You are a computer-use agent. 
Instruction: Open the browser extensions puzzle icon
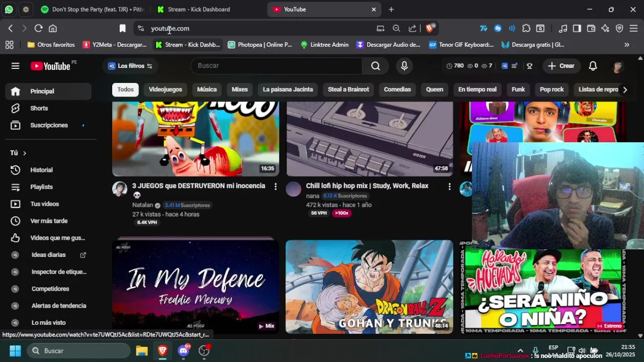click(526, 29)
